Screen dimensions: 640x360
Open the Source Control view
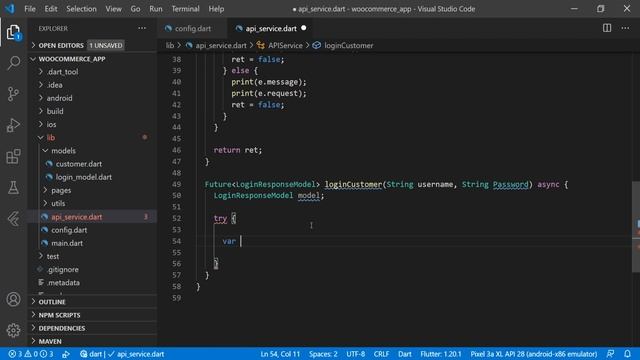pyautogui.click(x=13, y=94)
